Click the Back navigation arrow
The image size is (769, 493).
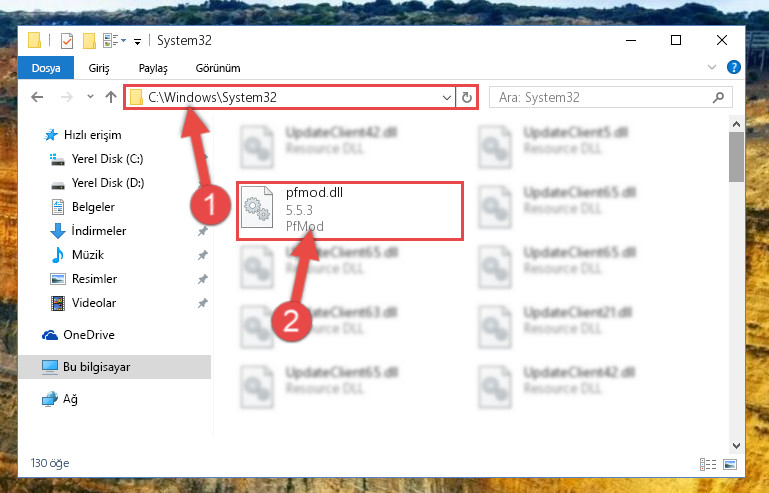tap(37, 97)
